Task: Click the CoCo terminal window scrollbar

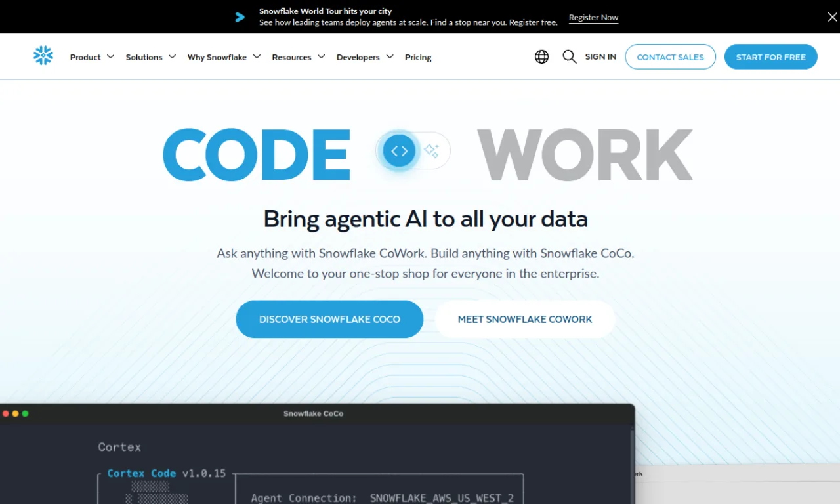Action: point(631,466)
